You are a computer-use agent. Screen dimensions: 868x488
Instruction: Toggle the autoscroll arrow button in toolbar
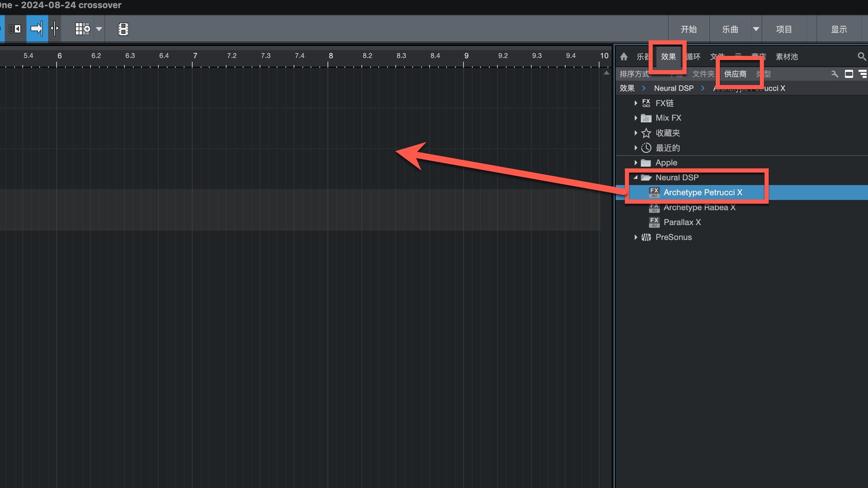(37, 29)
